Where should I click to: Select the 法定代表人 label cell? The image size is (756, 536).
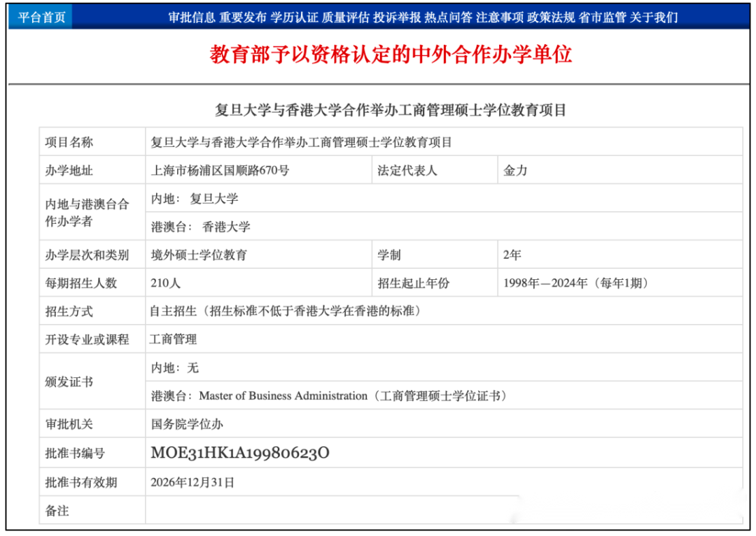pos(435,170)
